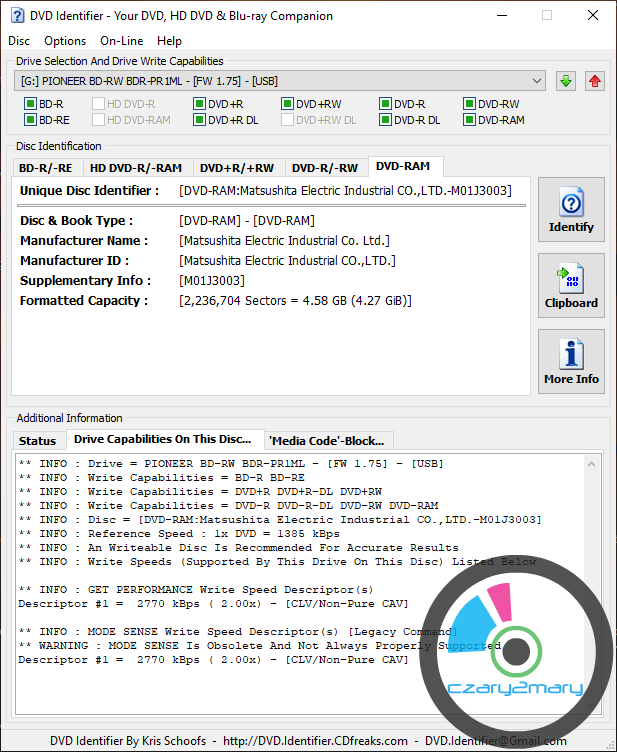Screen dimensions: 617x752
Task: Click the red up arrow icon
Action: pyautogui.click(x=595, y=81)
